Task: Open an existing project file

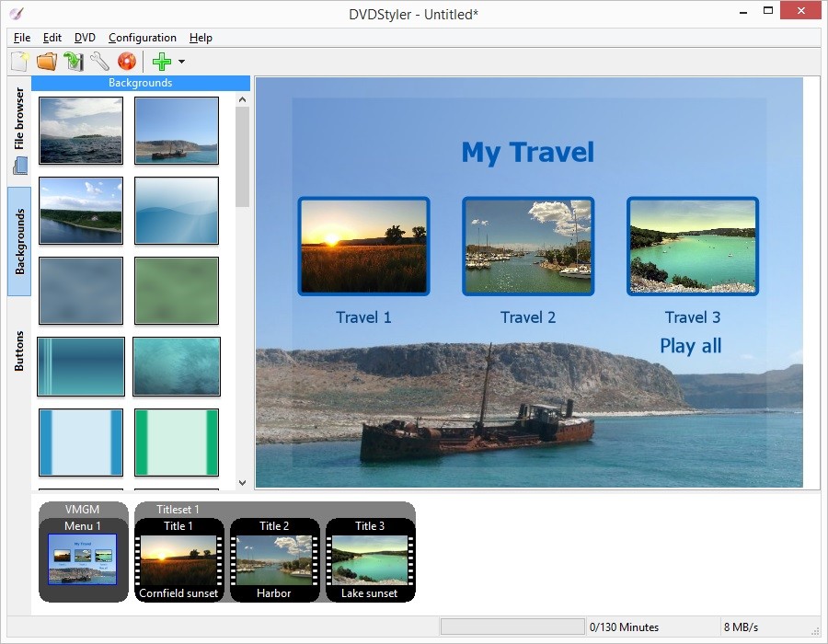Action: [47, 61]
